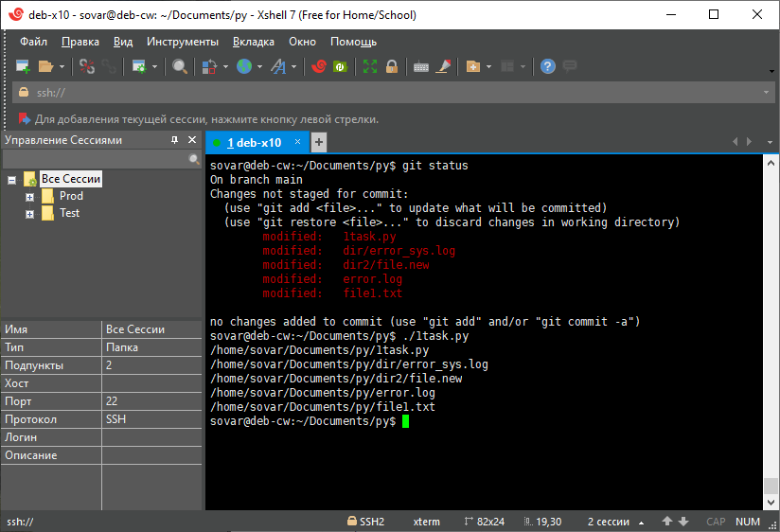Screen dimensions: 780x532
Task: Click the terminal scrollbar down arrow
Action: (771, 502)
